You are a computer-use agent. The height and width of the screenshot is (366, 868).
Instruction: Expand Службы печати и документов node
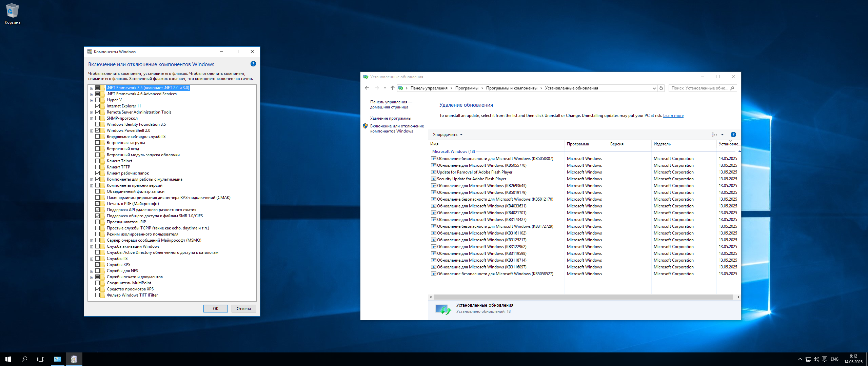tap(92, 277)
